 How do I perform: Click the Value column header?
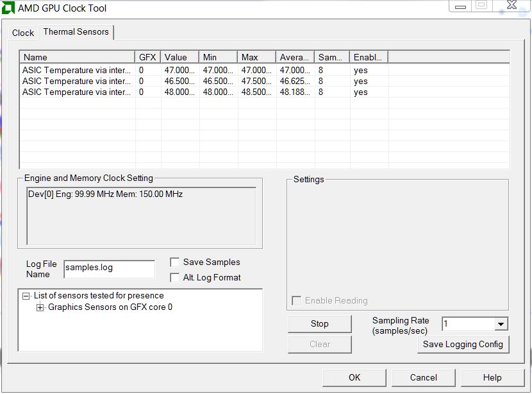pos(179,57)
